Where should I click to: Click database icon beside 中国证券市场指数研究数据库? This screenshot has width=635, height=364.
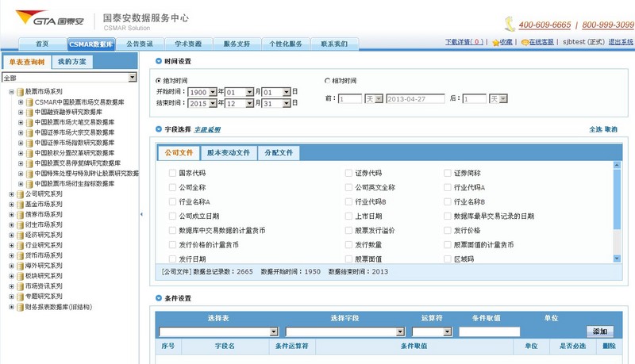point(29,144)
